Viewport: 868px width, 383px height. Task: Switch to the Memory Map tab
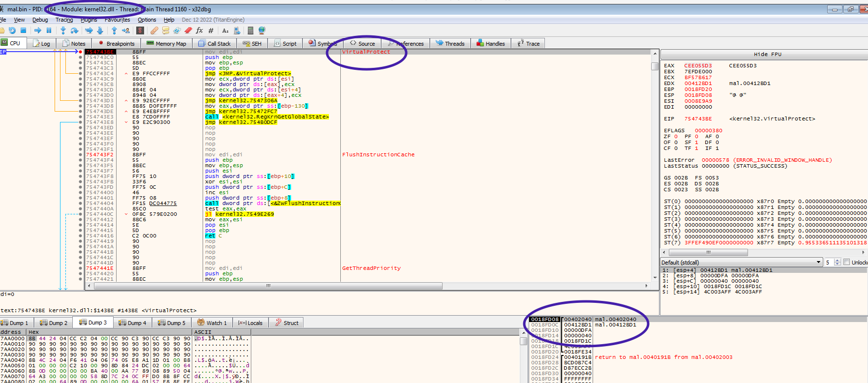point(166,43)
